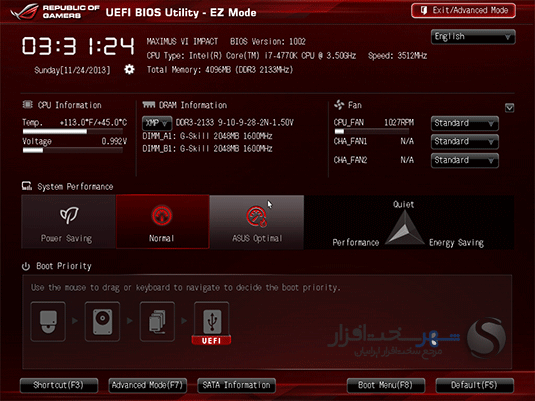
Task: Select the network boot device icon
Action: [157, 321]
